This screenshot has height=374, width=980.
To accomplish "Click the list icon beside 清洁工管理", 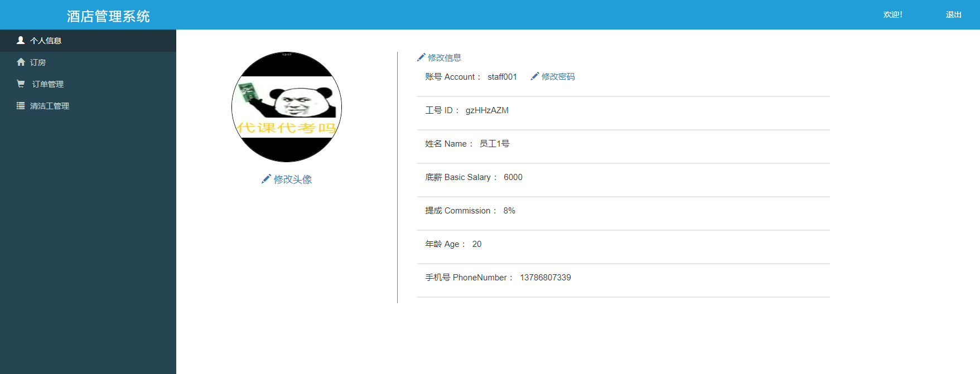I will [21, 105].
